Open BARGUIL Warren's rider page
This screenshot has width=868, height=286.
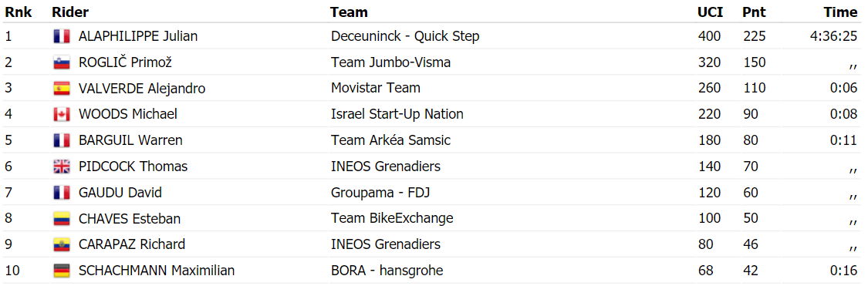[x=130, y=140]
